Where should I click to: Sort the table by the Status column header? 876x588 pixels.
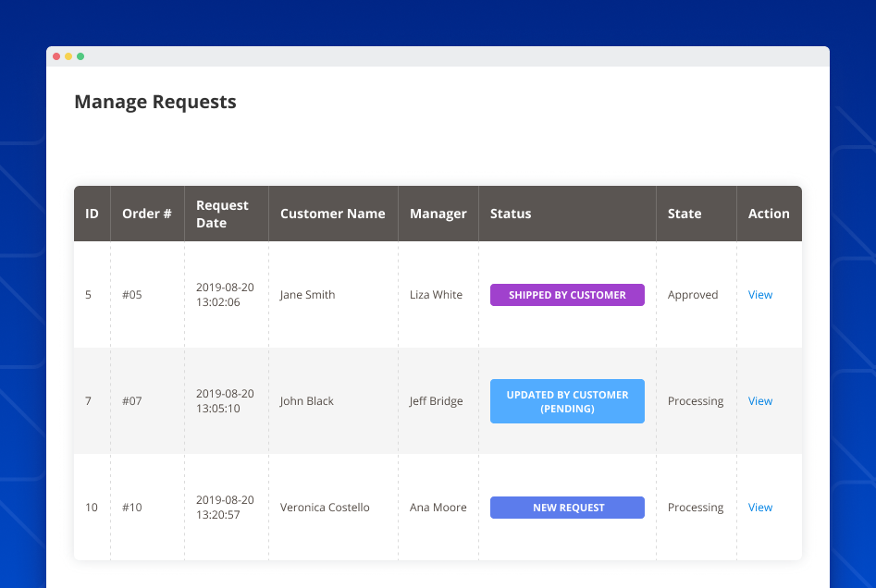point(511,213)
